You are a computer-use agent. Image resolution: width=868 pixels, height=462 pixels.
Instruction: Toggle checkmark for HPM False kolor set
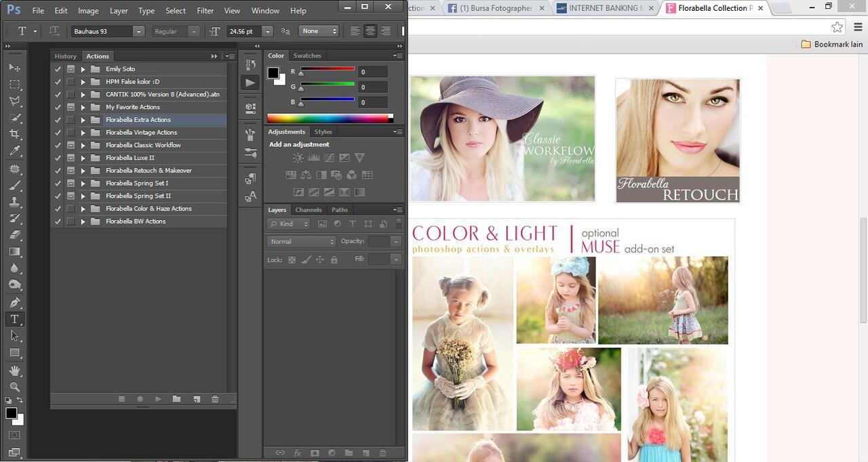(58, 82)
